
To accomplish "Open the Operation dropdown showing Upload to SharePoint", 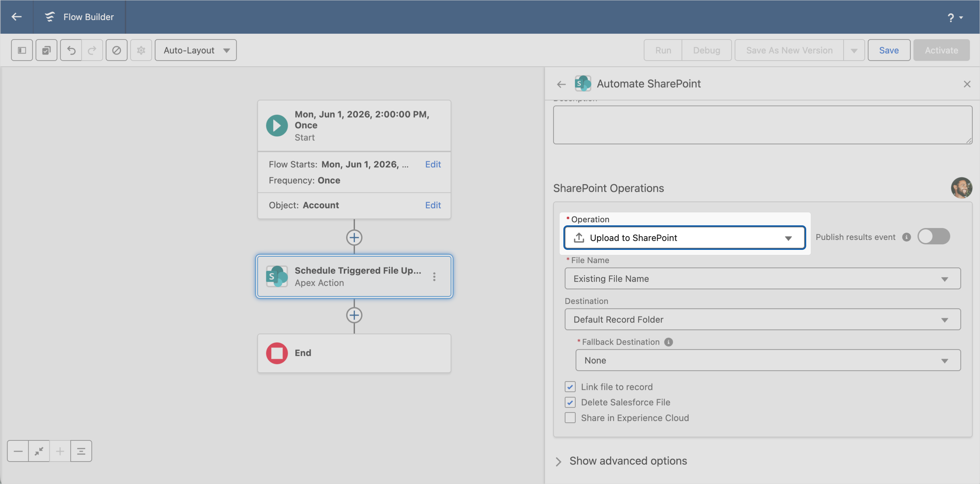I will pyautogui.click(x=684, y=238).
